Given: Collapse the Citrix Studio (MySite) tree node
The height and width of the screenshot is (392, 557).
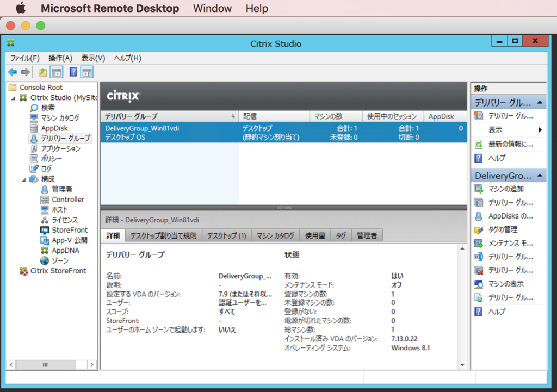Looking at the screenshot, I should pos(13,98).
